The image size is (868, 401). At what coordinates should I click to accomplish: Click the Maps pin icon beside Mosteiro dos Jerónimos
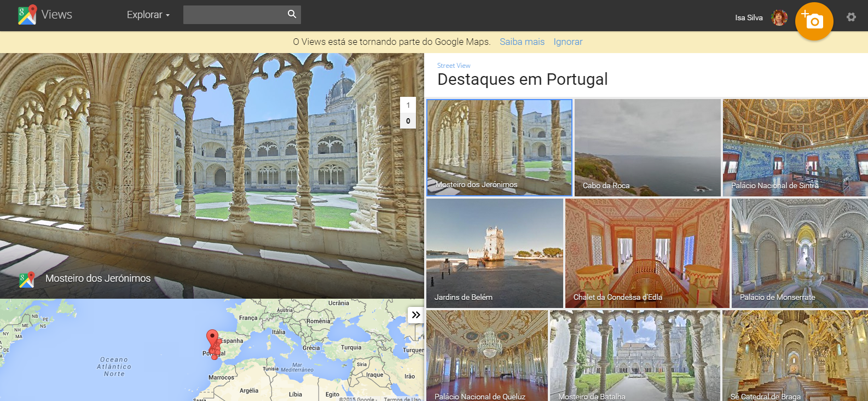click(27, 280)
